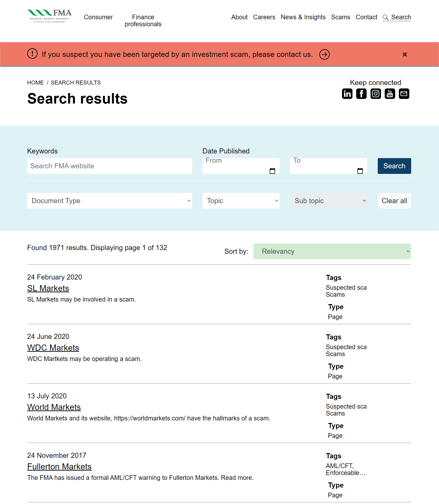This screenshot has height=504, width=439.
Task: Click the Fullerton Markets AML/CFT warning description
Action: (x=140, y=478)
